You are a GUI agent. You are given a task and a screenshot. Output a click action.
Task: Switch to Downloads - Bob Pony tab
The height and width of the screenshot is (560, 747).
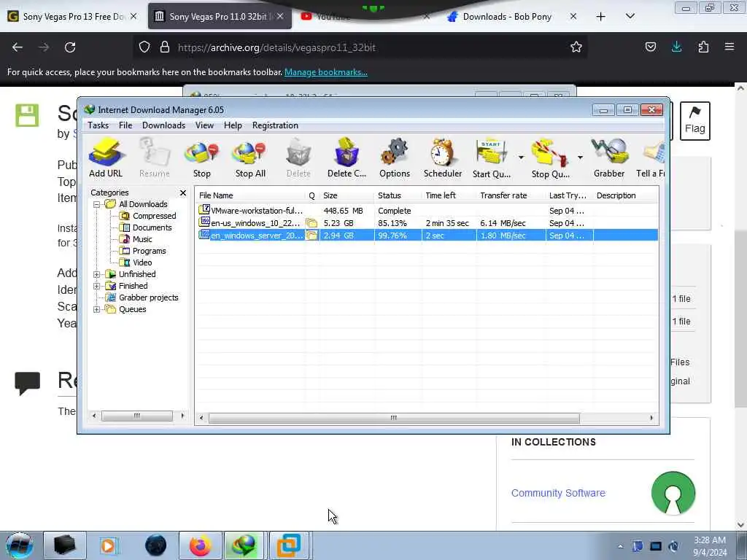click(512, 17)
